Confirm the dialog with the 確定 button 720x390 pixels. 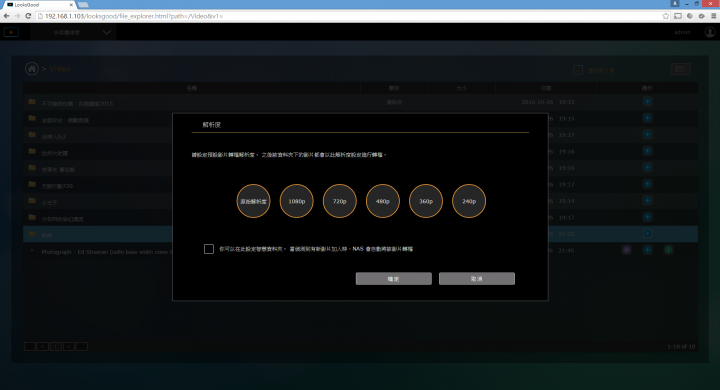coord(394,279)
